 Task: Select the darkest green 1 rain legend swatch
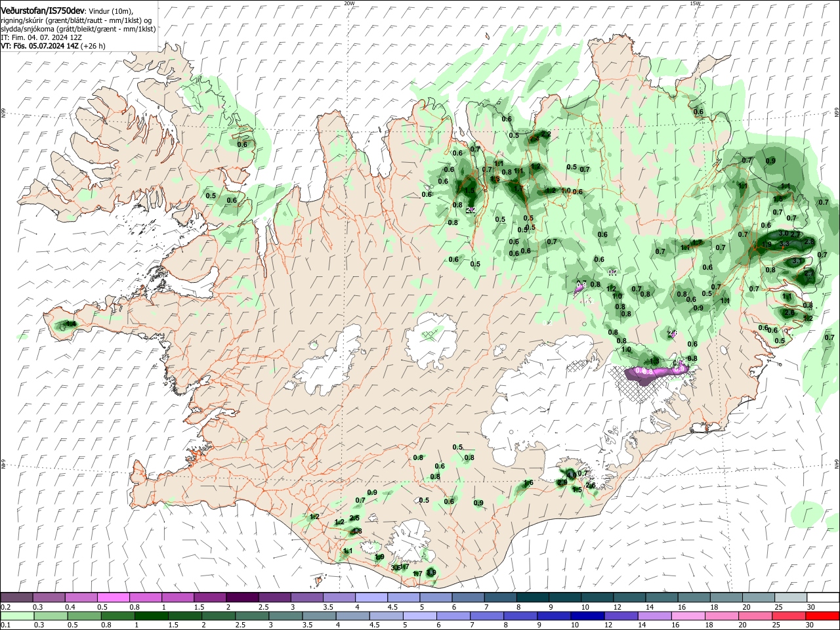point(151,616)
